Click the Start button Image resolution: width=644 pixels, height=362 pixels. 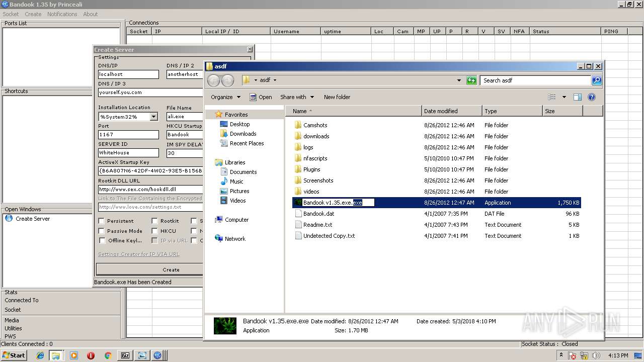coord(14,355)
